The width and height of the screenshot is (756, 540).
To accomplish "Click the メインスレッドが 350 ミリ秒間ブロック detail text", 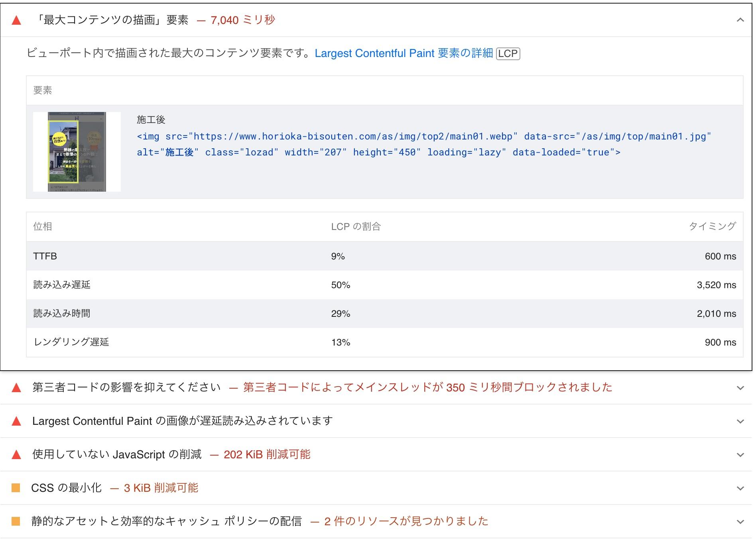I will pos(428,387).
